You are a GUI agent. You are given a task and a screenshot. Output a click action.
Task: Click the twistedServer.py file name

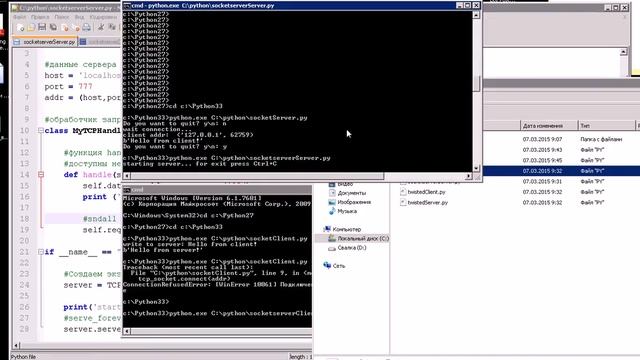(x=427, y=202)
